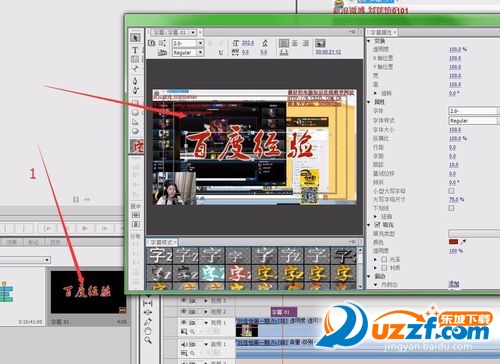Click the play button in source monitor
The width and height of the screenshot is (500, 364).
coord(85,228)
